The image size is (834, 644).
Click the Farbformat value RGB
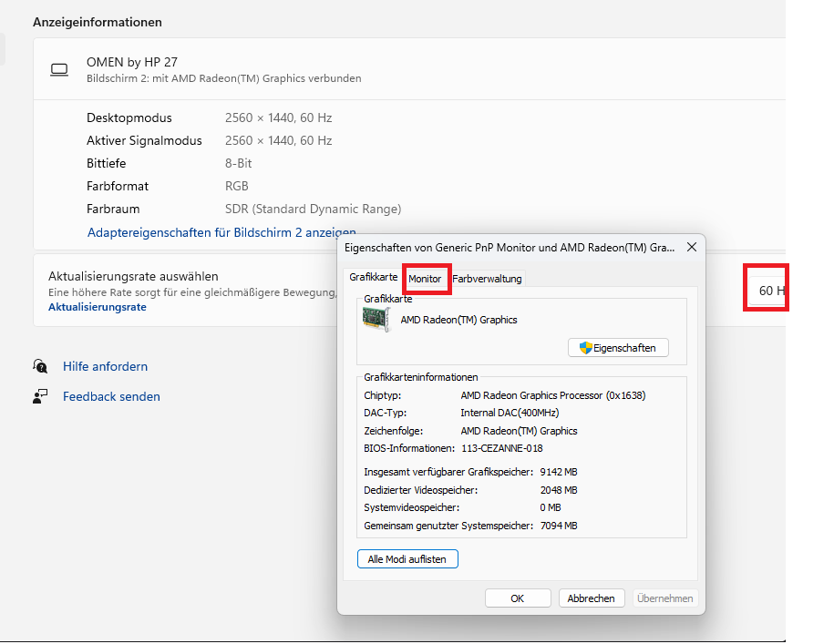click(237, 187)
